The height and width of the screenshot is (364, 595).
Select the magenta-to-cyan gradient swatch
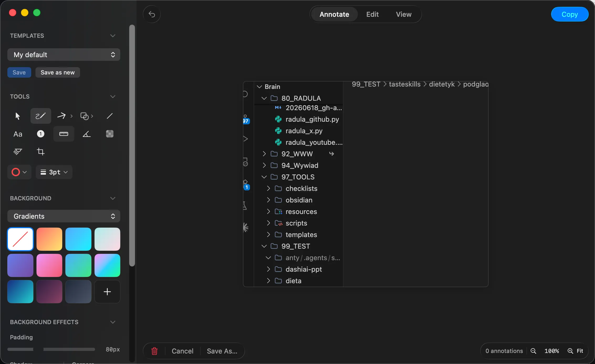click(x=107, y=265)
